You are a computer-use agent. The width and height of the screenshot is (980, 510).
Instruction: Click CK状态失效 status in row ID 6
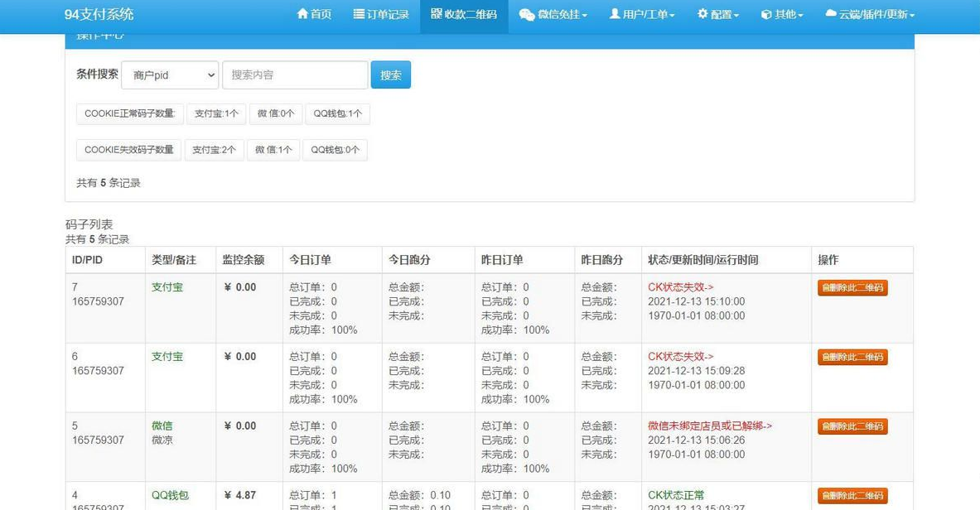tap(681, 357)
